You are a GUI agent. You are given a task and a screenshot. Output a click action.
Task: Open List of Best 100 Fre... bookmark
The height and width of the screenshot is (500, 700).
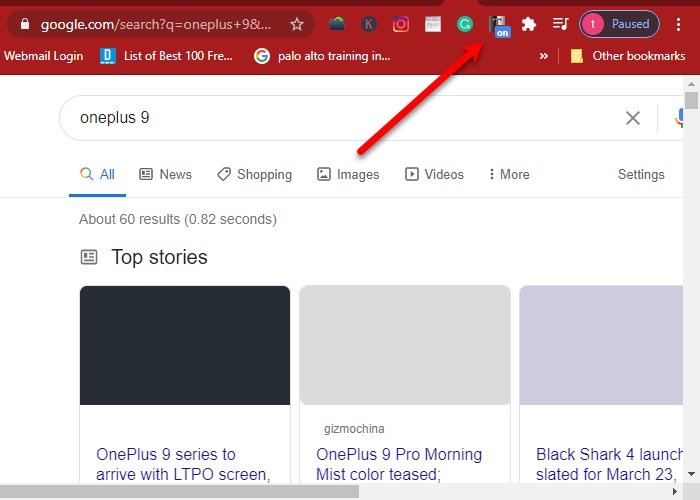pyautogui.click(x=166, y=56)
